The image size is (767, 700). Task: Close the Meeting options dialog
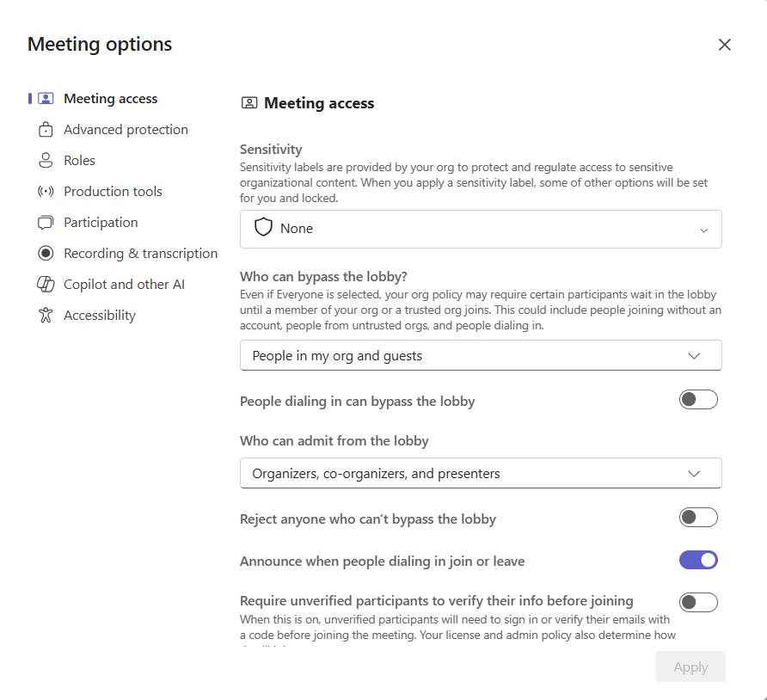click(x=724, y=45)
